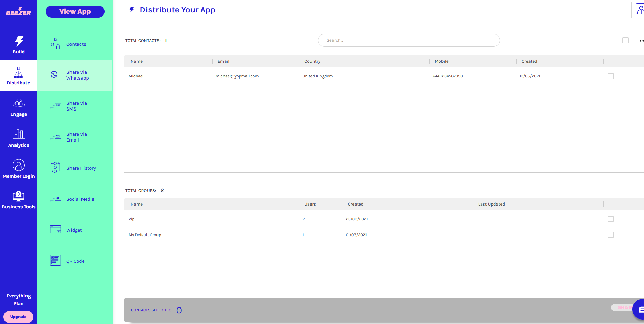
Task: Click the mobile number +44 1234567890
Action: click(x=447, y=76)
